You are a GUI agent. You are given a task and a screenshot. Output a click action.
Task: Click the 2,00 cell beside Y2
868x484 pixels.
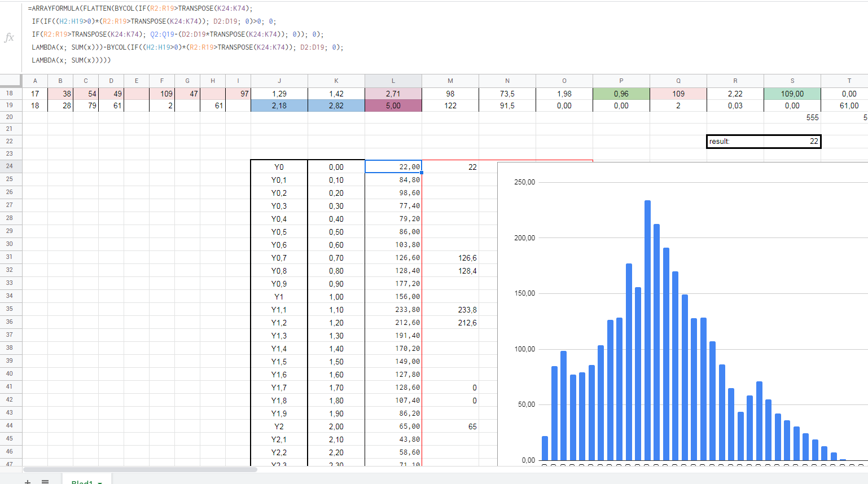[336, 426]
